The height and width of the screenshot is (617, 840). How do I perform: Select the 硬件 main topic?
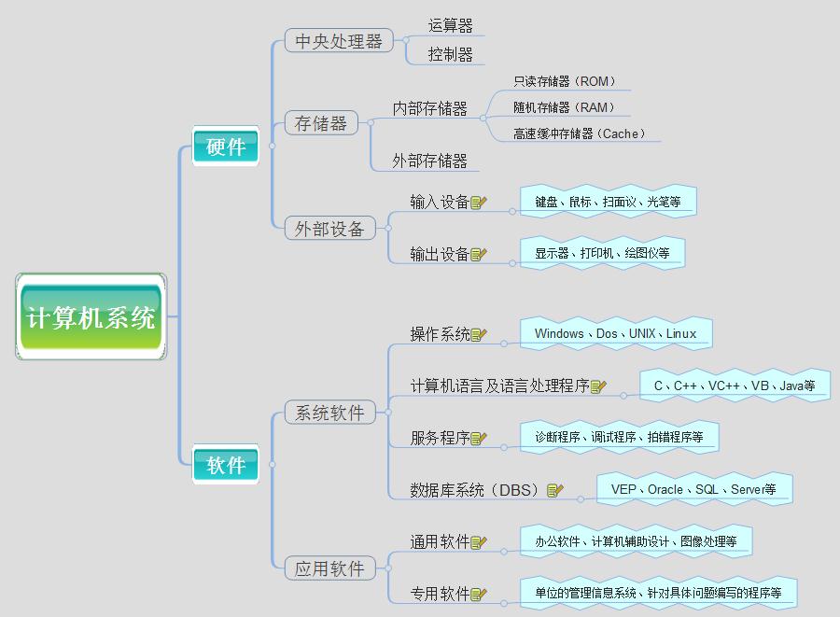point(226,147)
